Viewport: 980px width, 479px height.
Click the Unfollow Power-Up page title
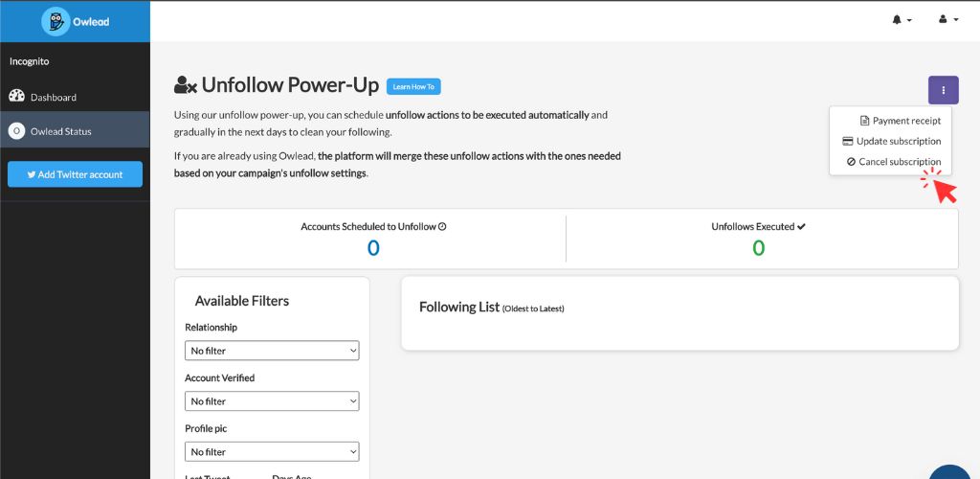[290, 85]
